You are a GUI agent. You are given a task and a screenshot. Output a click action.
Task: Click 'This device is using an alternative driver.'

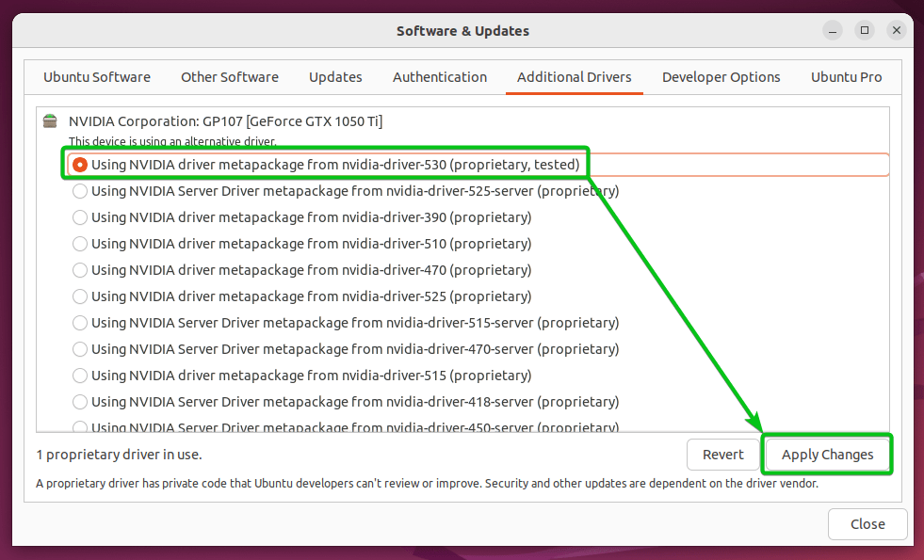coord(172,141)
